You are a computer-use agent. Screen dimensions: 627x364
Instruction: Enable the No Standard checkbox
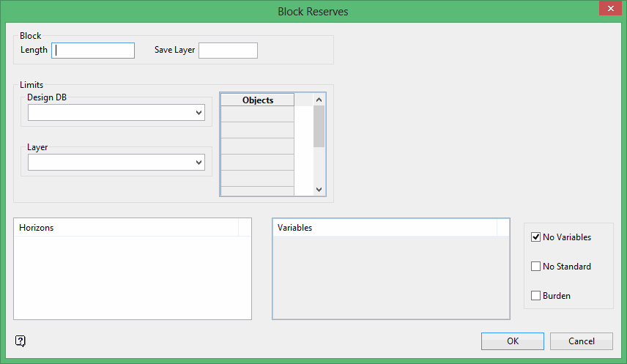point(536,267)
